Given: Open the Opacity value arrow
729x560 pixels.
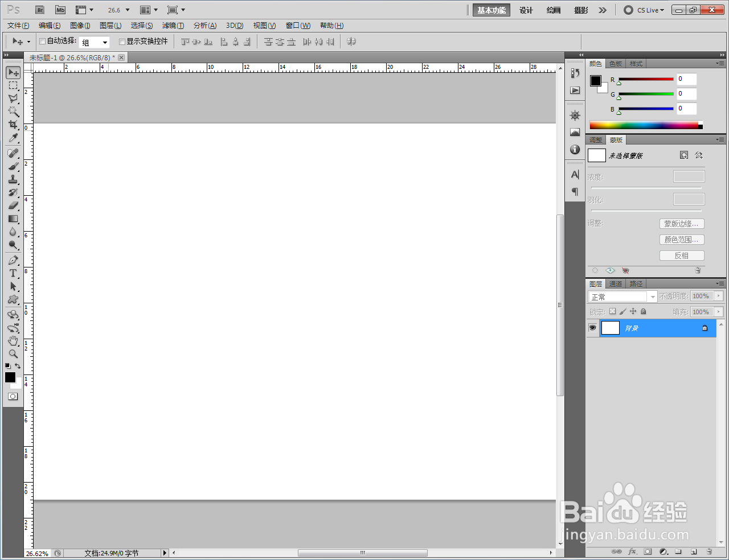Looking at the screenshot, I should click(x=719, y=296).
